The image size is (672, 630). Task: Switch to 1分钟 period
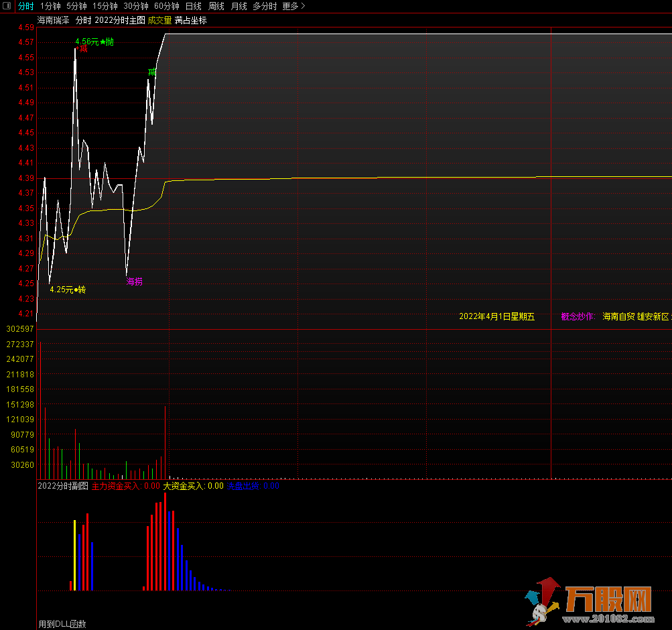pos(50,6)
